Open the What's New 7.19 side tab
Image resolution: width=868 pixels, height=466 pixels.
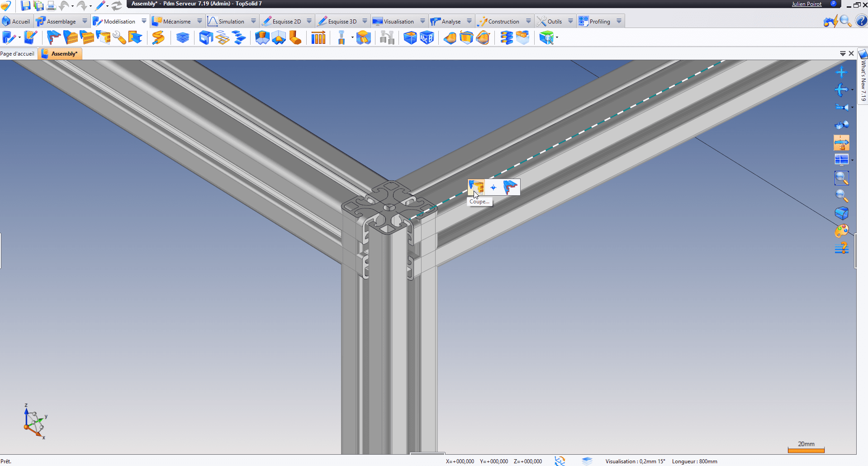point(863,77)
